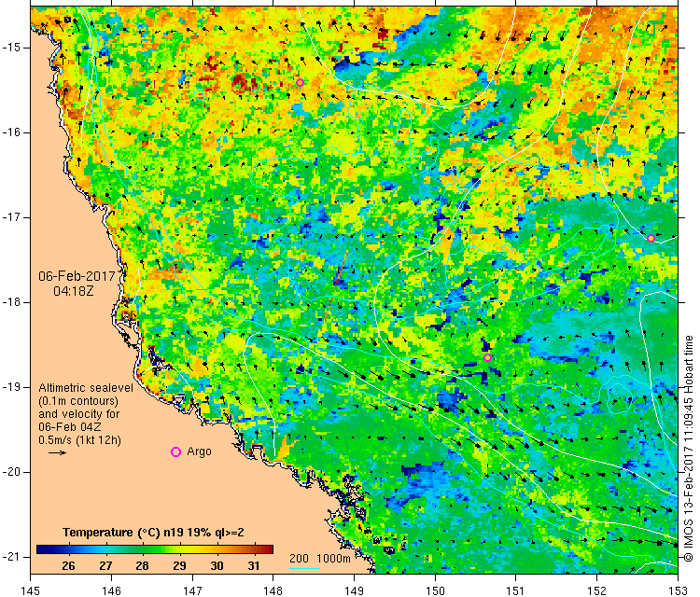The width and height of the screenshot is (700, 597).
Task: Click the color bar value '29'
Action: point(179,566)
